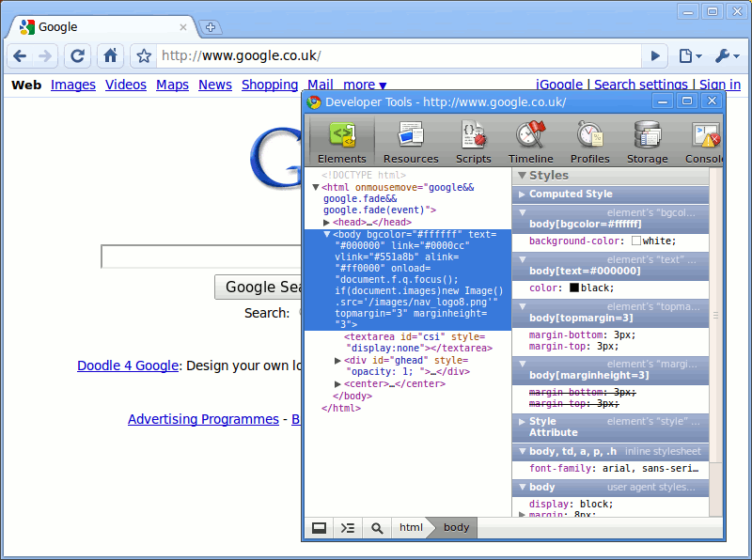Open the Profiles panel
This screenshot has width=752, height=560.
tap(589, 141)
